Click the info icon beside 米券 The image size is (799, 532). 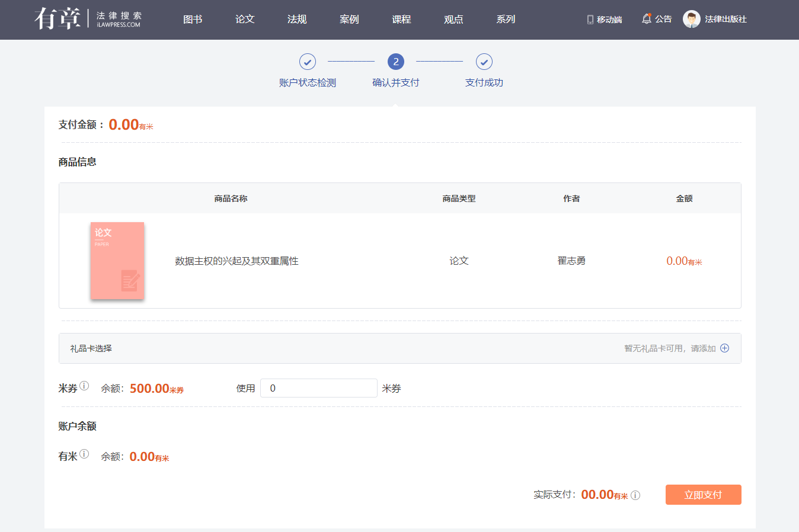click(84, 386)
